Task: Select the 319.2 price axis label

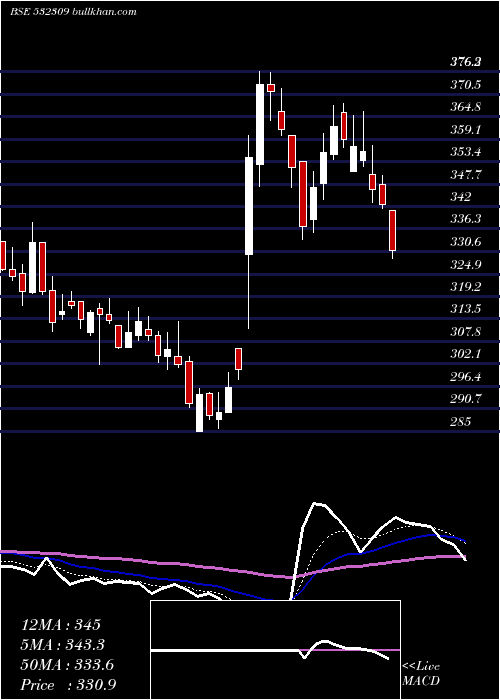Action: click(x=465, y=286)
